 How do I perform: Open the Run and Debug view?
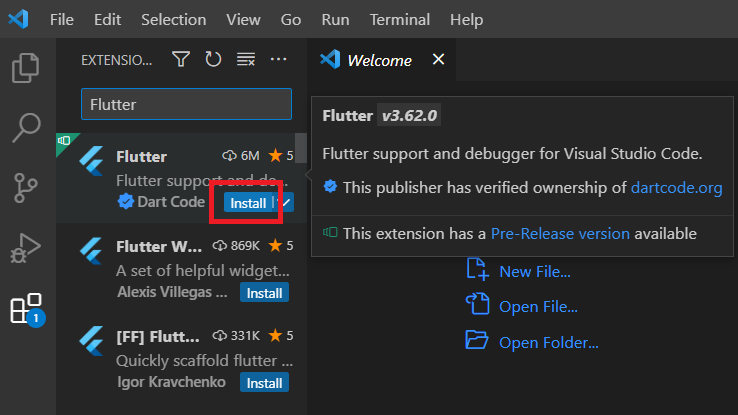click(x=26, y=248)
